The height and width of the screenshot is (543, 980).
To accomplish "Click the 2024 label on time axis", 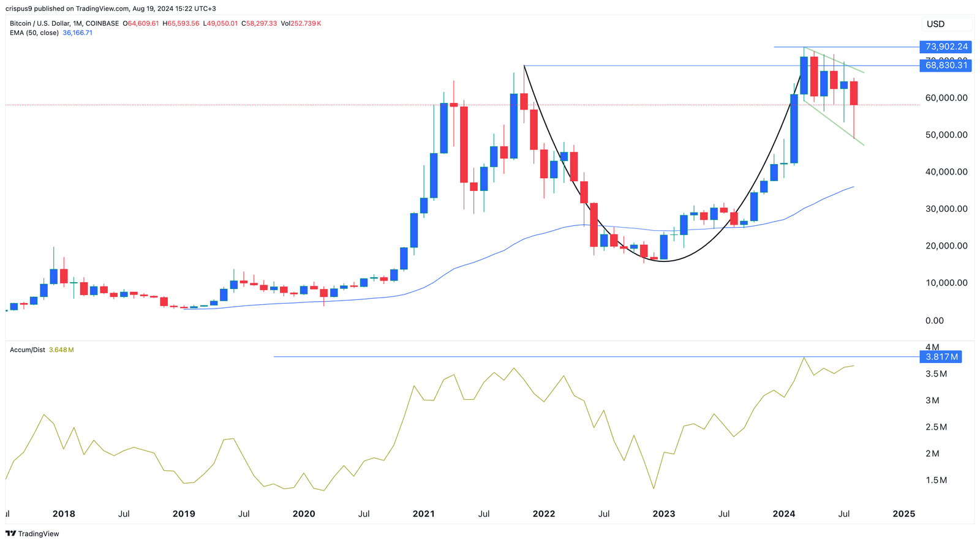I will (784, 514).
